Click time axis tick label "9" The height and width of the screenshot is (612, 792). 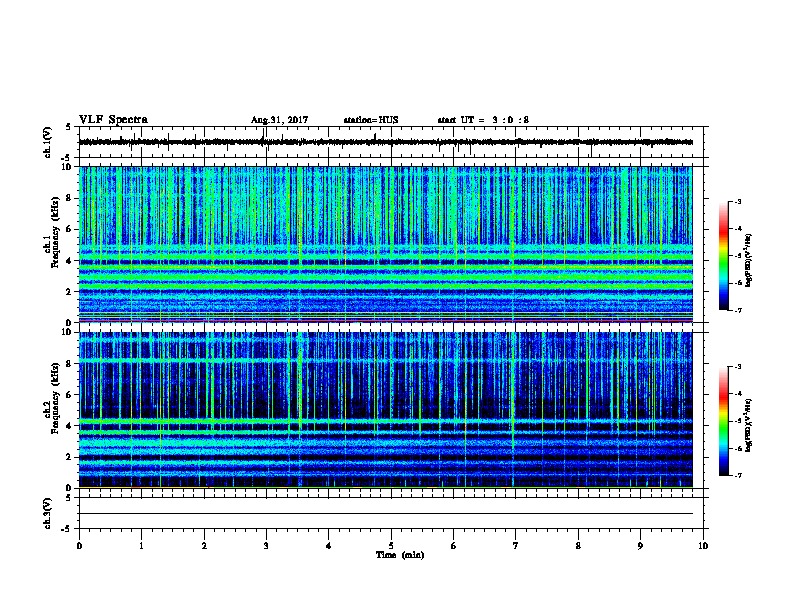640,546
